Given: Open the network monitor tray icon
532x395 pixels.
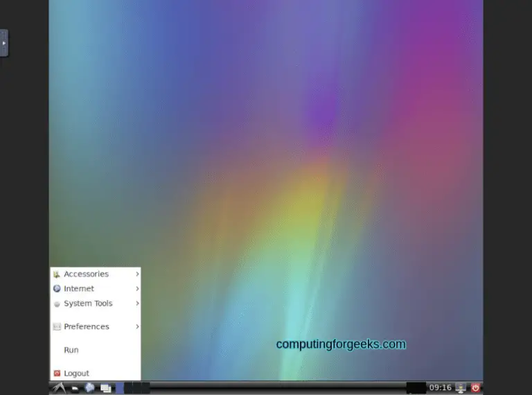Looking at the screenshot, I should [x=461, y=388].
